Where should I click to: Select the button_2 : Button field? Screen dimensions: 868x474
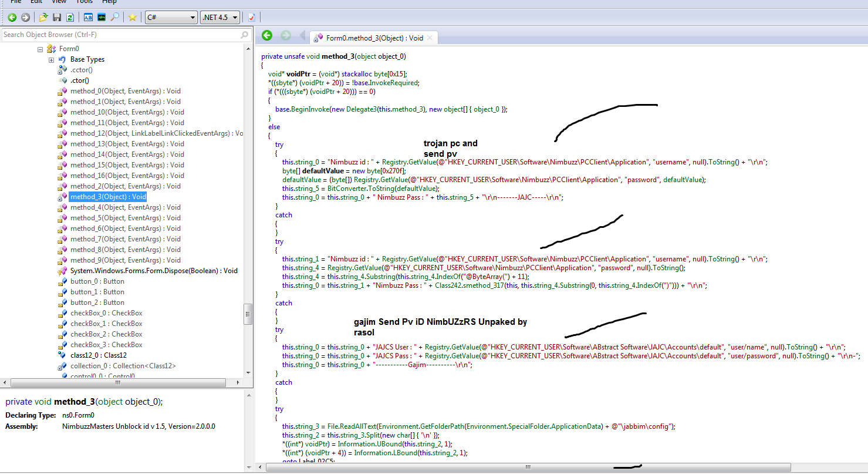97,302
